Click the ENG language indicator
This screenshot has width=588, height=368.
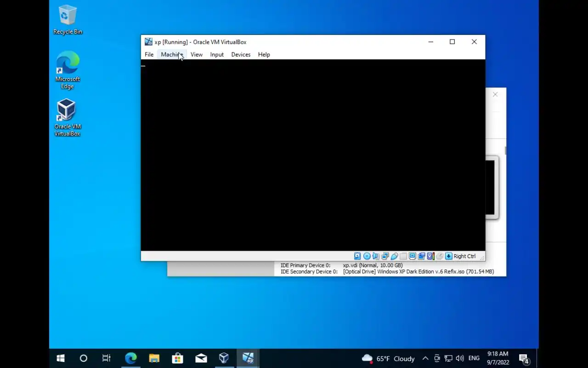(474, 358)
